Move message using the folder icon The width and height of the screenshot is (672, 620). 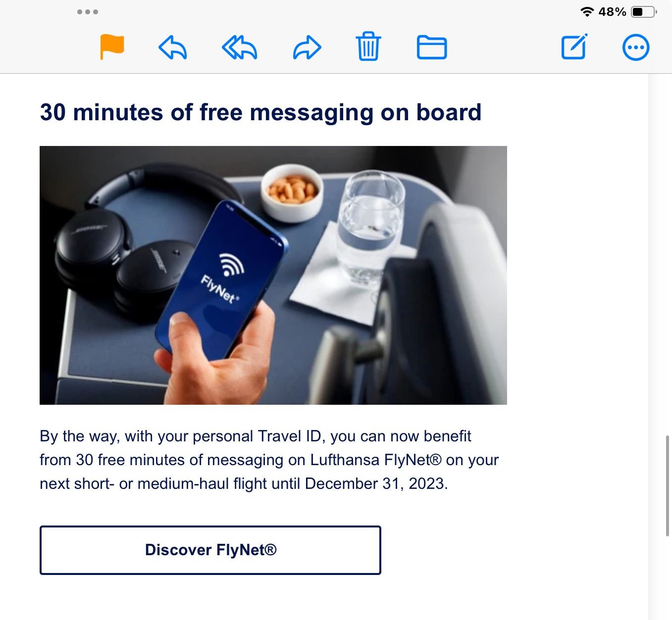click(432, 48)
